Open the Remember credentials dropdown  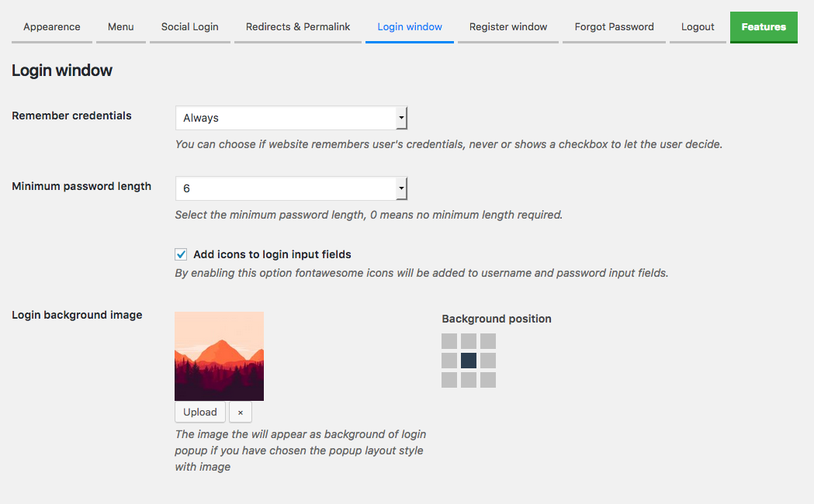coord(291,118)
